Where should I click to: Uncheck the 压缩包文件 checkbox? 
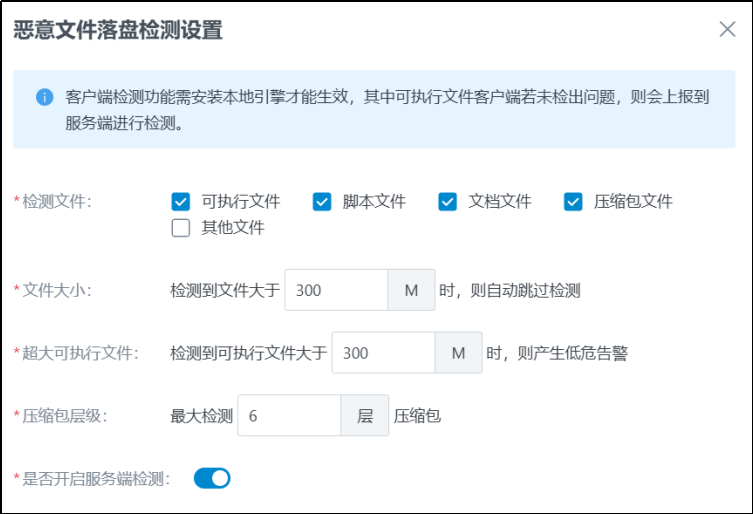click(573, 201)
